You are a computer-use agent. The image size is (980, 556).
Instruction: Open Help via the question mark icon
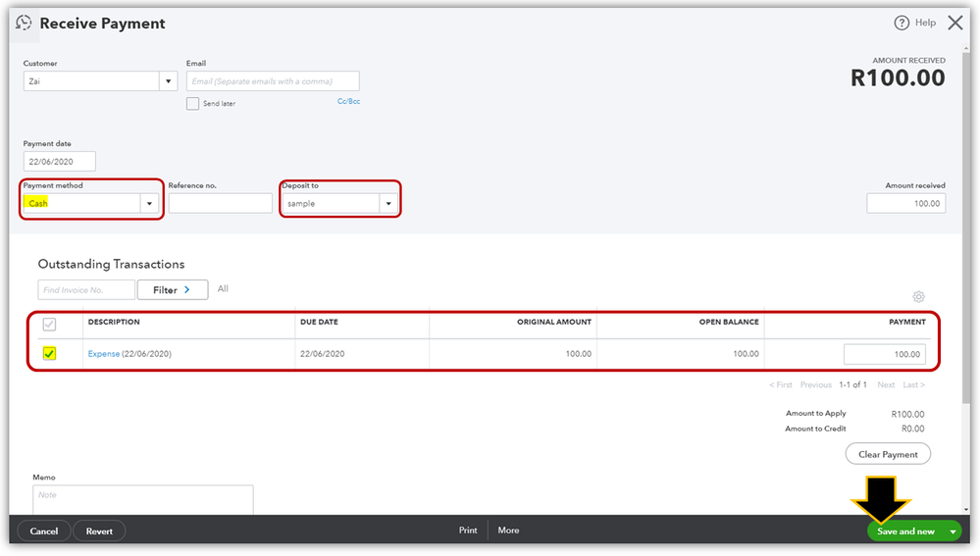click(x=902, y=24)
